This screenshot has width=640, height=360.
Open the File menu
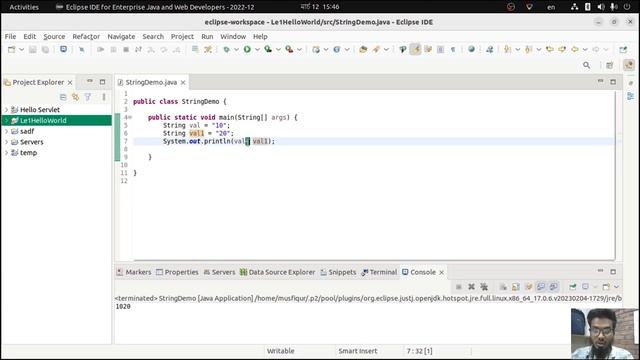[x=10, y=36]
